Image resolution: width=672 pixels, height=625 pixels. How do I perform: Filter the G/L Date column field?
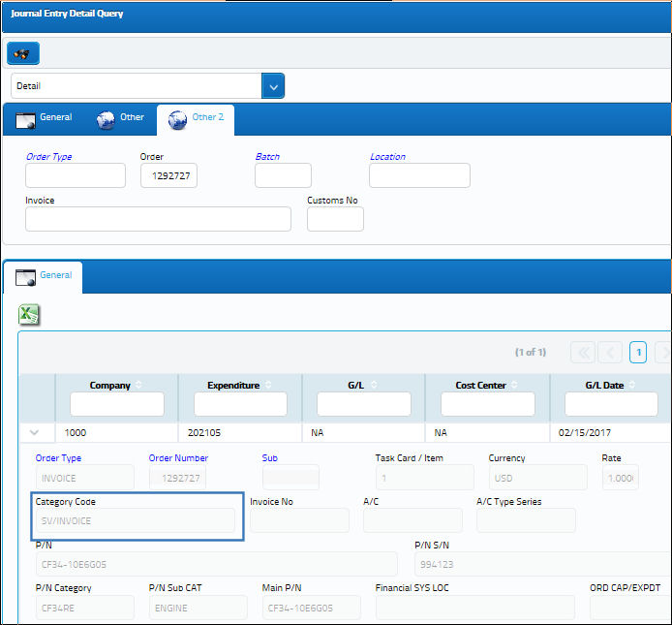click(611, 404)
